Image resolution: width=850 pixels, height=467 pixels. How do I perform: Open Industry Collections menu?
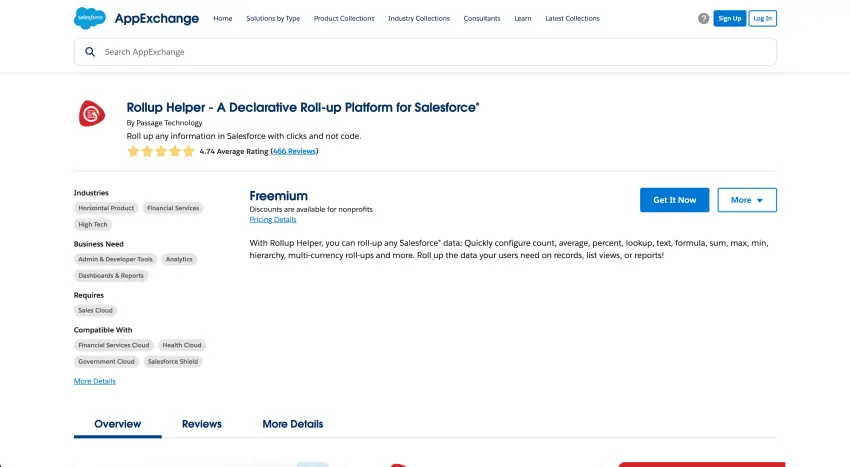tap(419, 18)
